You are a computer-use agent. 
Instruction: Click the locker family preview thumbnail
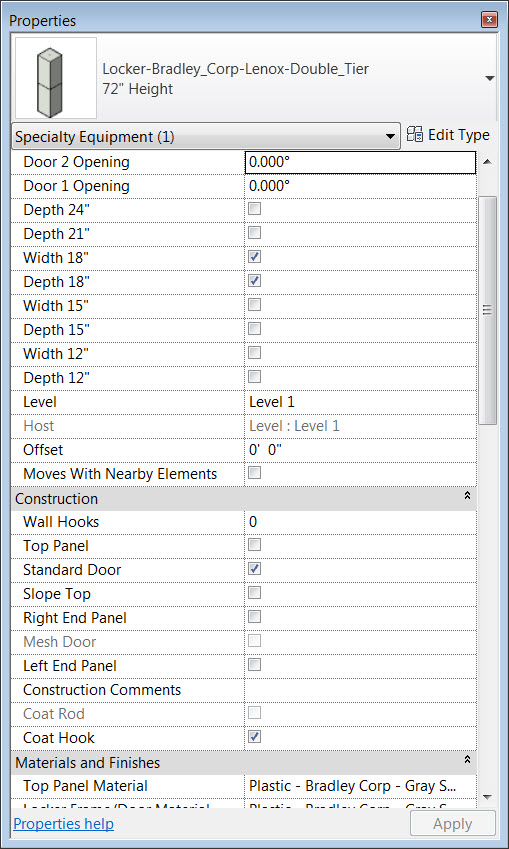(56, 77)
